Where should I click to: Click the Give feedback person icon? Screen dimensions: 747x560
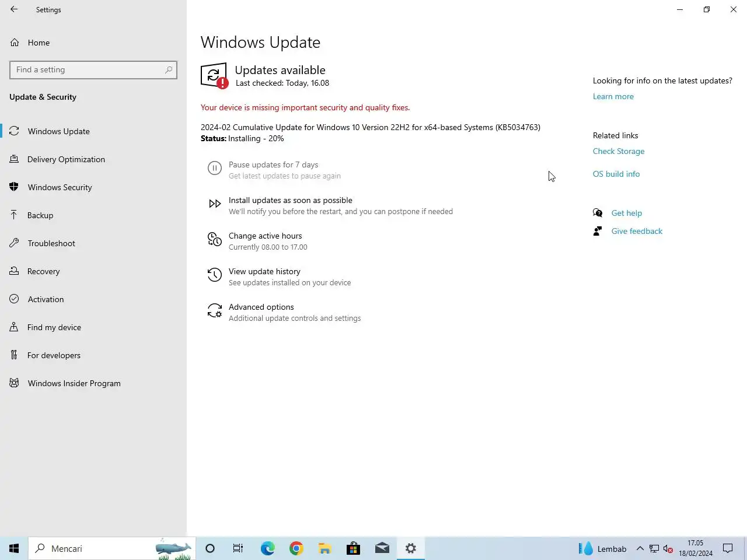pyautogui.click(x=598, y=231)
